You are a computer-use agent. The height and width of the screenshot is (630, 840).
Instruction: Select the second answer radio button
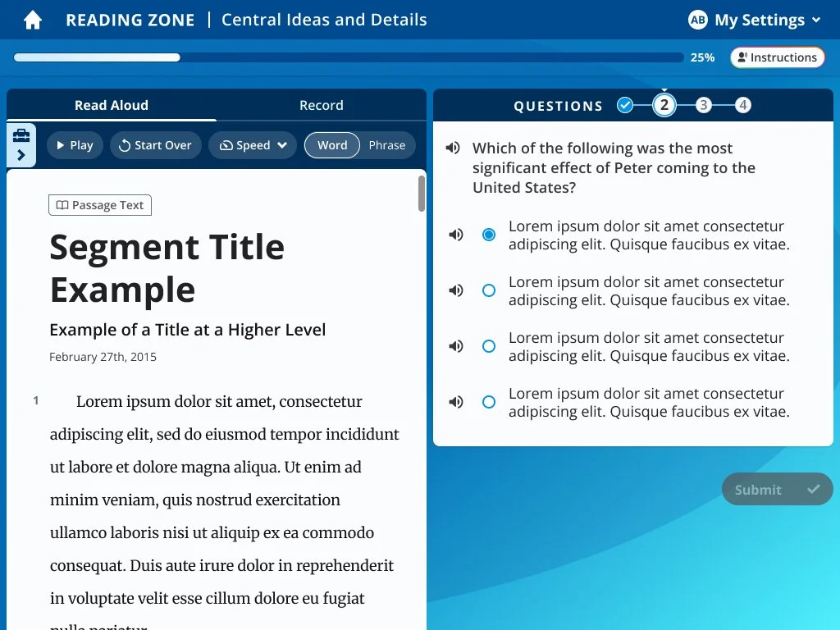[489, 290]
